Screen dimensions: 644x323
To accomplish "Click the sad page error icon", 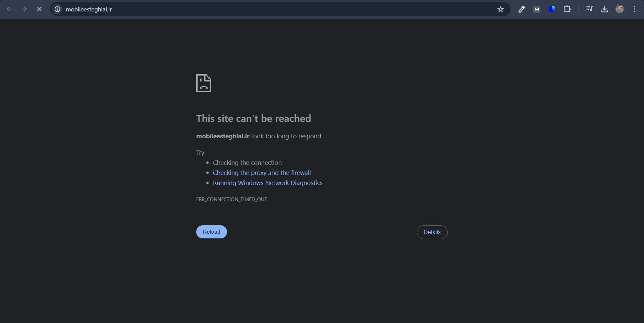I will (x=204, y=83).
